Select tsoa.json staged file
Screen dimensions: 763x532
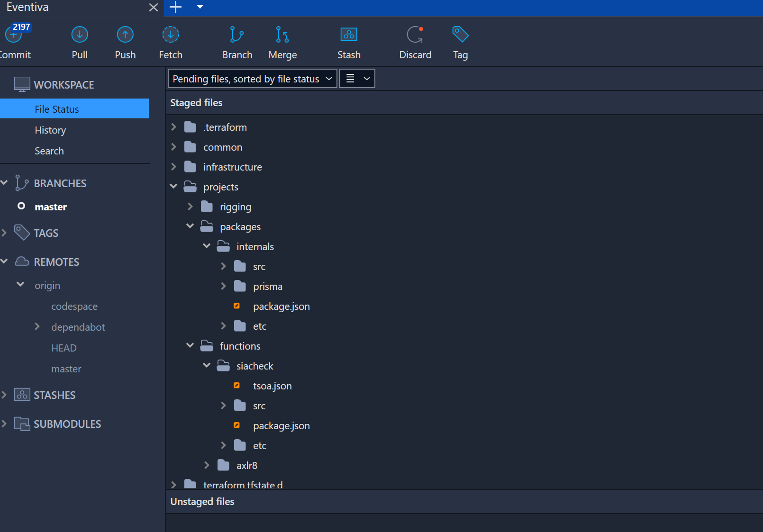click(272, 386)
